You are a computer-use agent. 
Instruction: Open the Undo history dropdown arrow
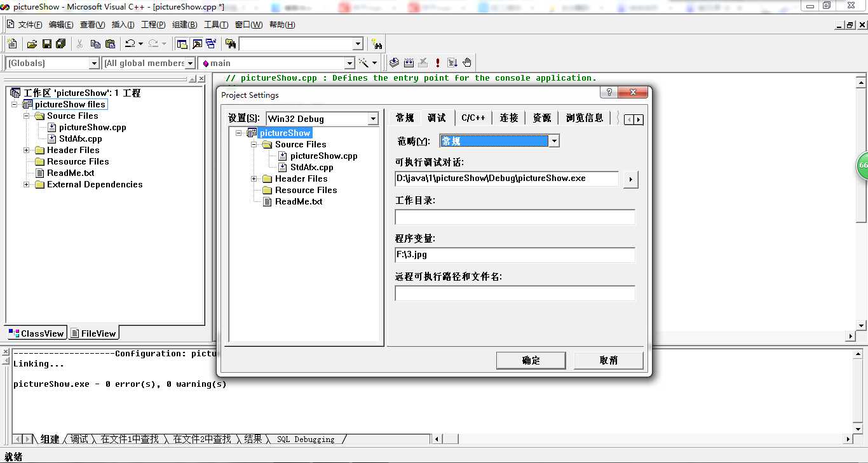coord(140,44)
